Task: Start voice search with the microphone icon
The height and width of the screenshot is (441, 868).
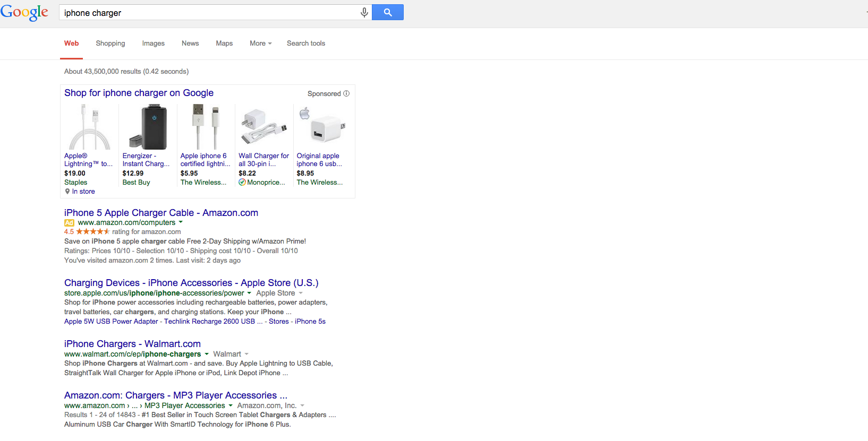Action: click(x=364, y=12)
